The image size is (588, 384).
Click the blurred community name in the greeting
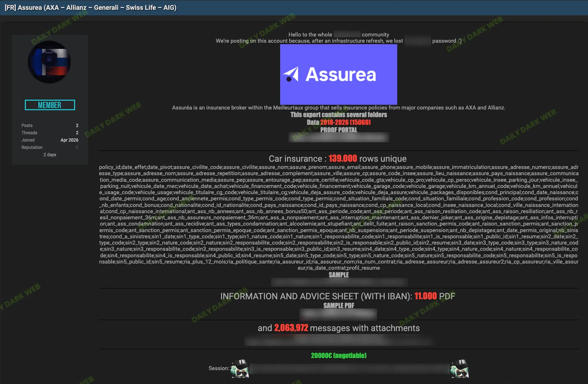[x=347, y=35]
